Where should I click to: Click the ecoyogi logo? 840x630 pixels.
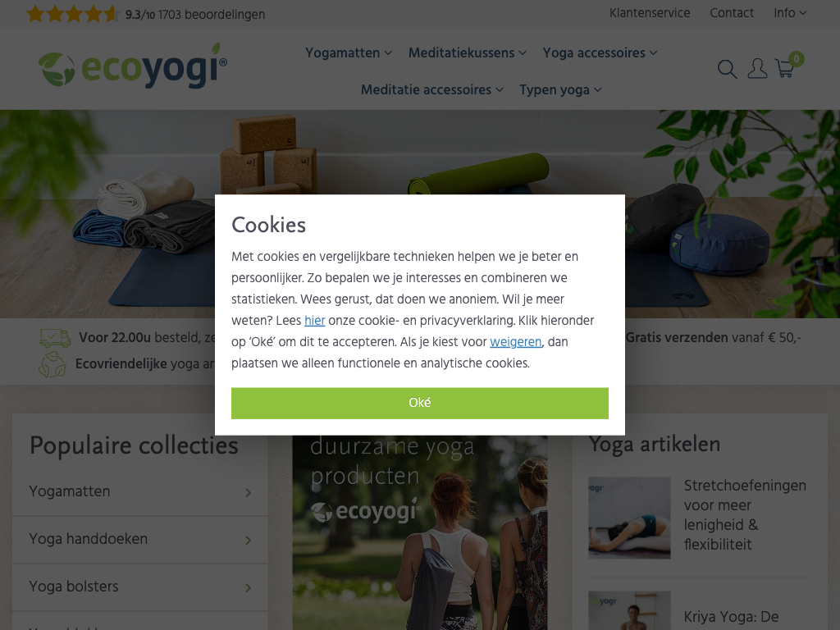(133, 67)
